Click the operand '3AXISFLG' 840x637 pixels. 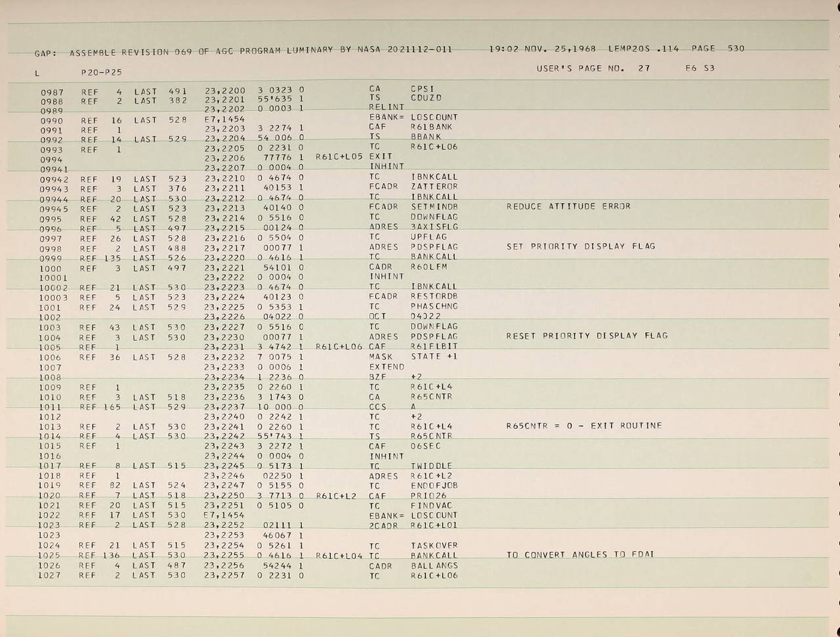coord(434,227)
